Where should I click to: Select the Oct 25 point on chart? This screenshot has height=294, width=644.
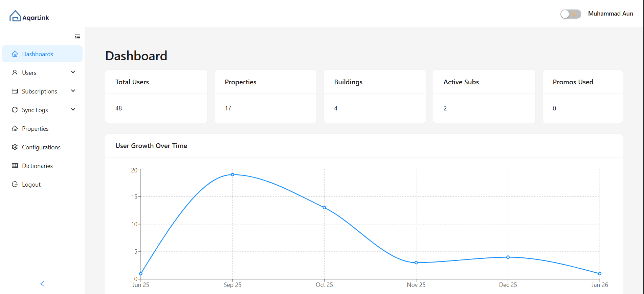324,208
